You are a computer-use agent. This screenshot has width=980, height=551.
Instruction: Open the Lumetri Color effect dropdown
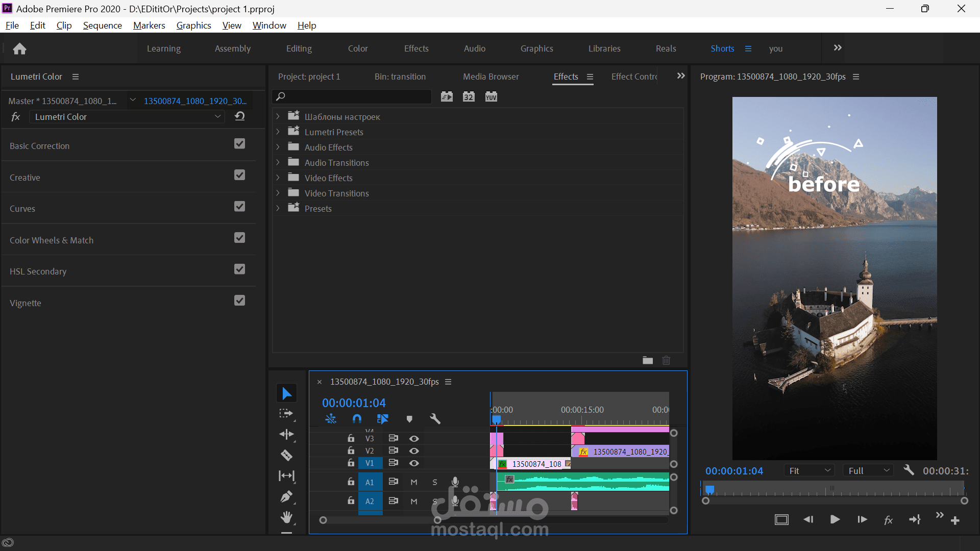coord(127,117)
